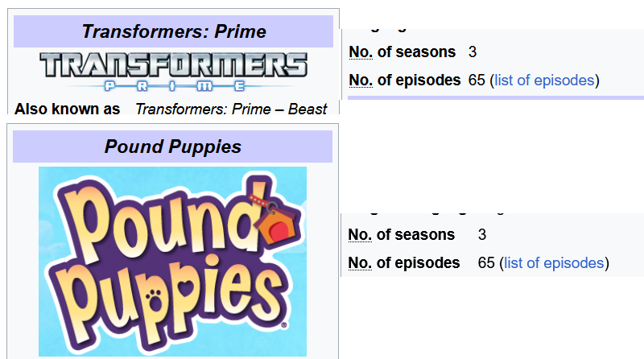
Task: Click the Transformers: Prime infobox title
Action: pyautogui.click(x=173, y=31)
